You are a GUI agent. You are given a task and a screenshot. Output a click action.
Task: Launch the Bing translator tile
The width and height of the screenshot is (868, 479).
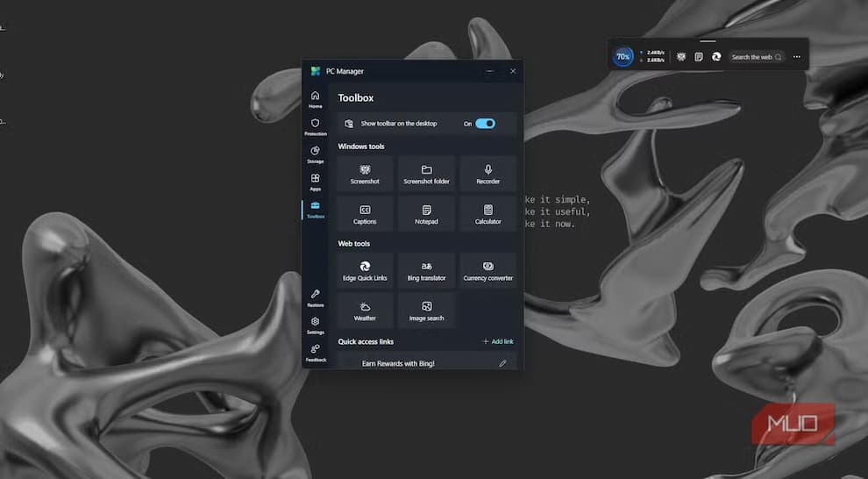426,271
